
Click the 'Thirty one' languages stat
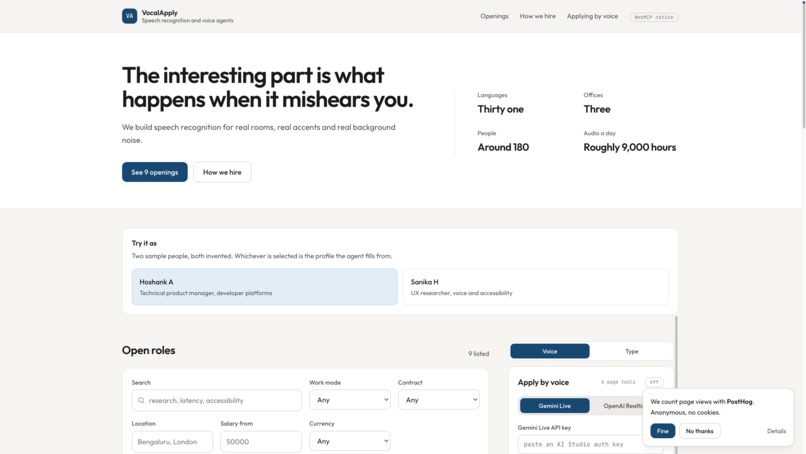point(501,109)
